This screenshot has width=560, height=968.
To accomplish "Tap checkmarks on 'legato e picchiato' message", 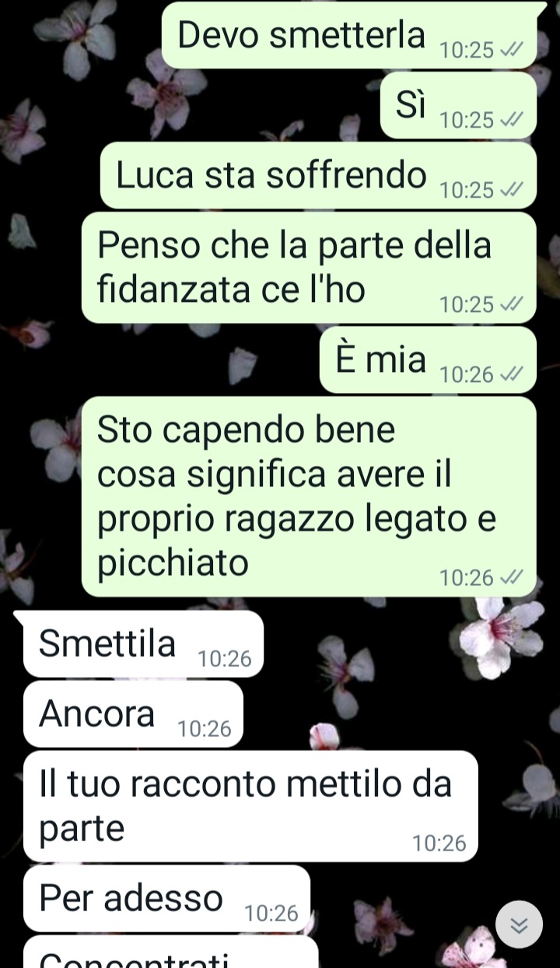I will coord(512,577).
